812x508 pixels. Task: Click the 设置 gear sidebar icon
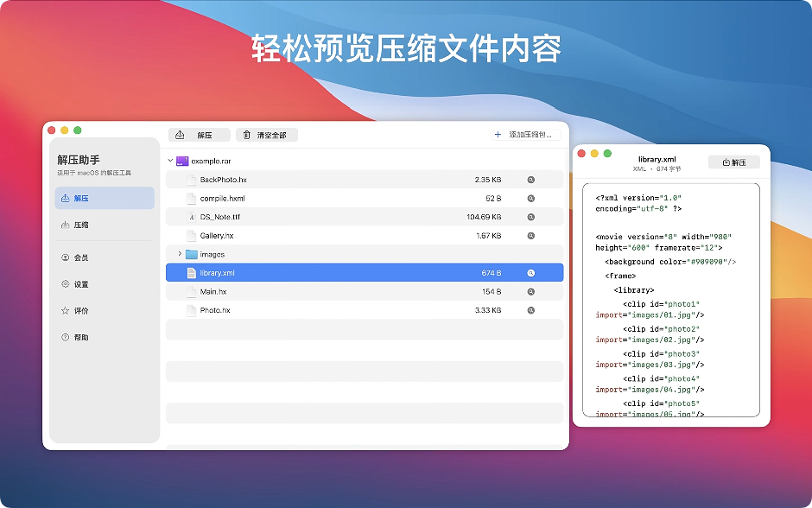click(x=66, y=283)
